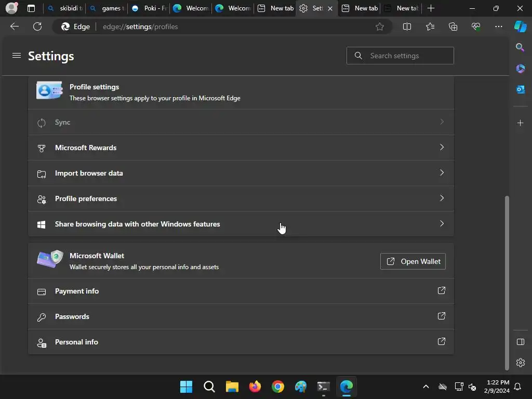Go back using the back arrow
Image resolution: width=532 pixels, height=399 pixels.
point(15,26)
